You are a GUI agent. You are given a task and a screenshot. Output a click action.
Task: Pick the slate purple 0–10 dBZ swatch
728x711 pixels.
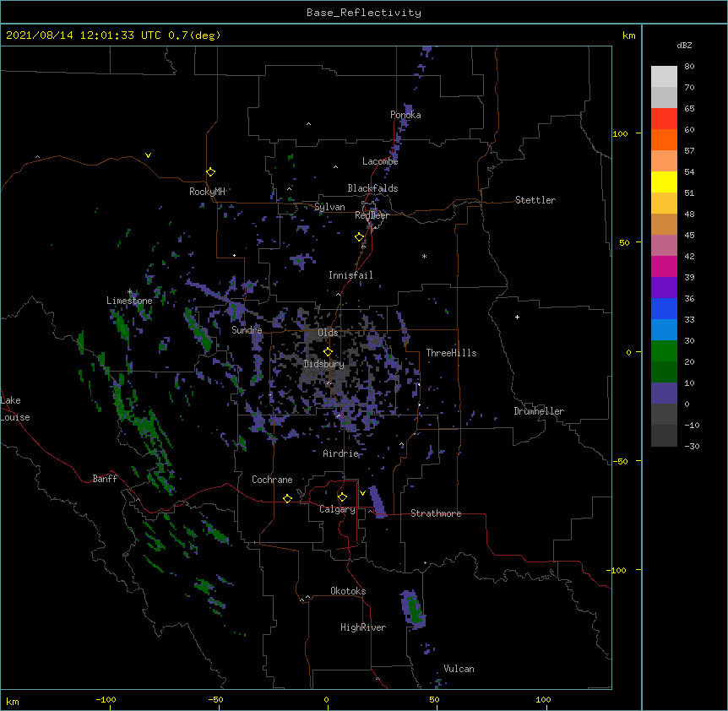(664, 393)
